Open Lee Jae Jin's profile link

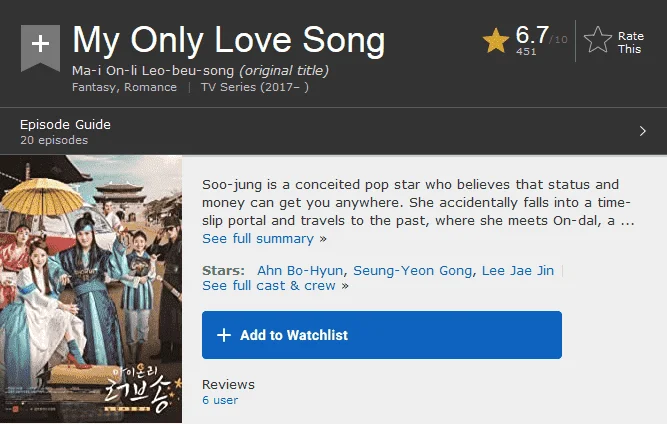click(x=518, y=270)
